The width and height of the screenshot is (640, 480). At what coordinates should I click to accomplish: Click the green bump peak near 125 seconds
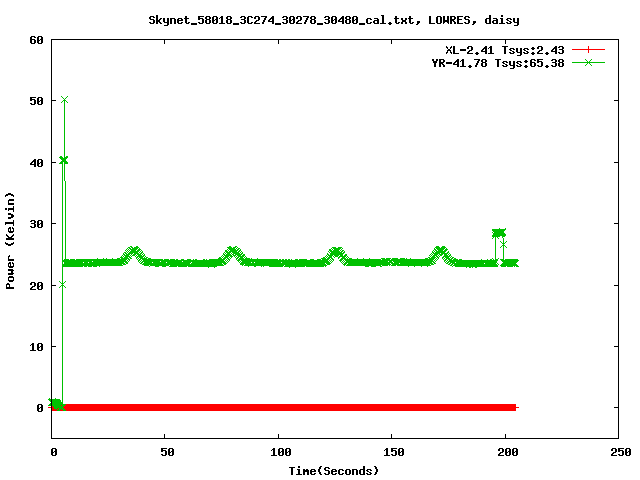tap(336, 252)
